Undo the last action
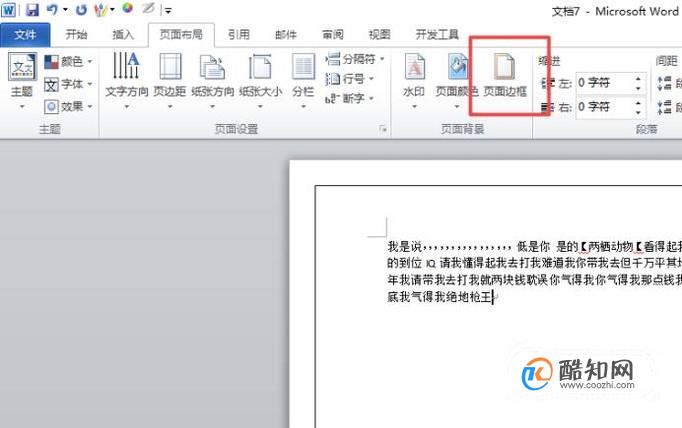The width and height of the screenshot is (682, 428). [x=52, y=9]
